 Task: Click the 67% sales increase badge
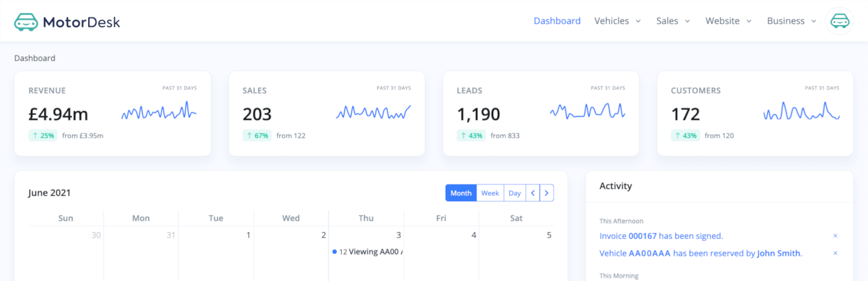click(x=257, y=135)
